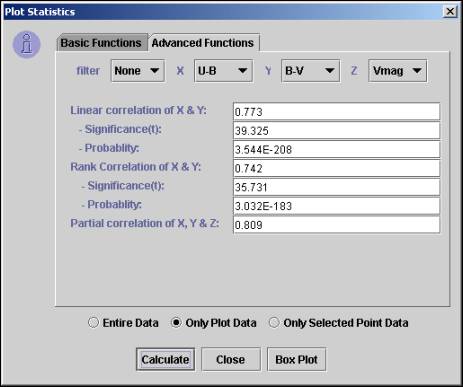Viewport: 463px width, 387px height.
Task: Click the Close button
Action: click(230, 359)
